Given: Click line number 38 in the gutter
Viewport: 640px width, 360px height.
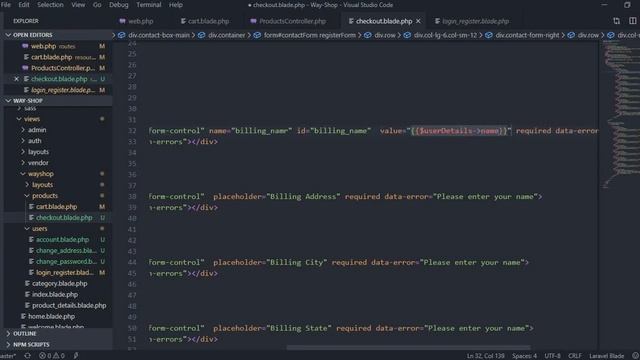Looking at the screenshot, I should click(x=132, y=197).
